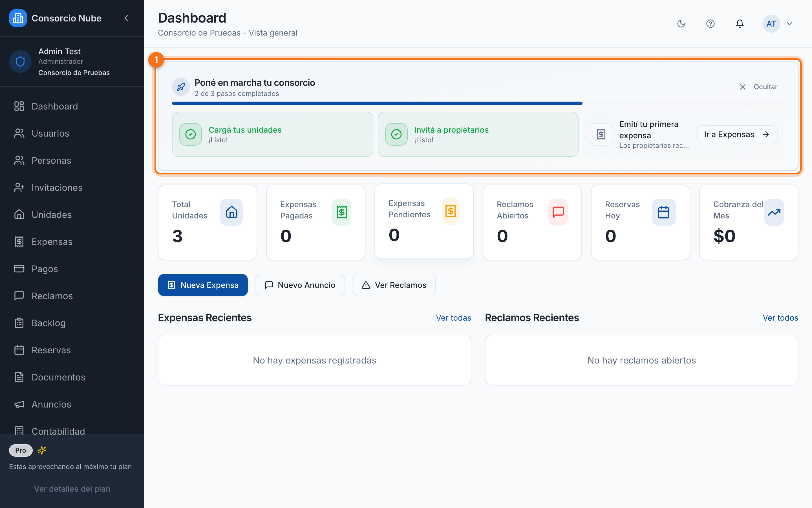Go to Reservas sidebar item
812x508 pixels.
[72, 350]
